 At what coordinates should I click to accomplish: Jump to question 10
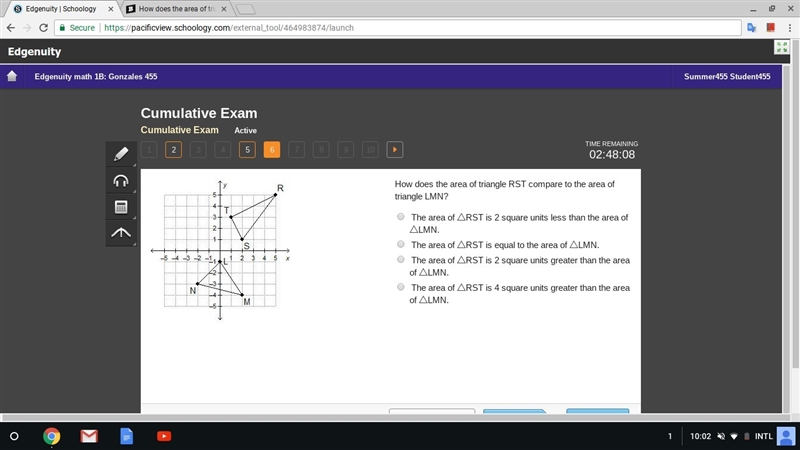point(370,149)
